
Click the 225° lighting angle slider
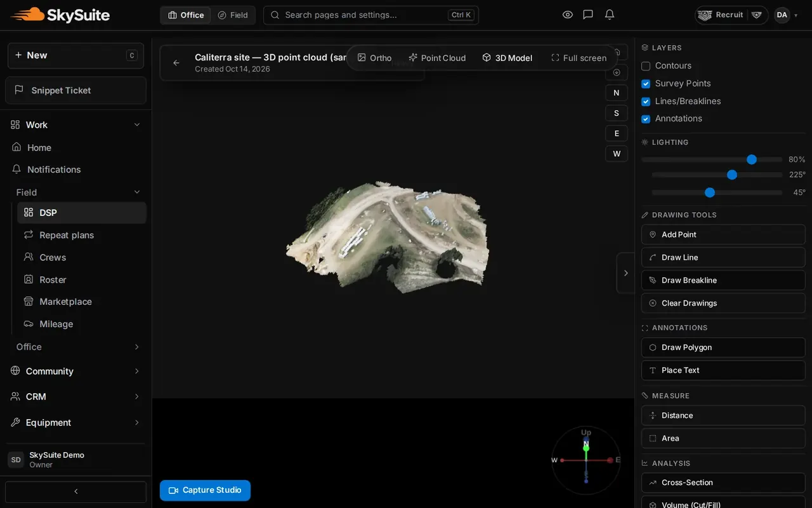[x=717, y=175]
